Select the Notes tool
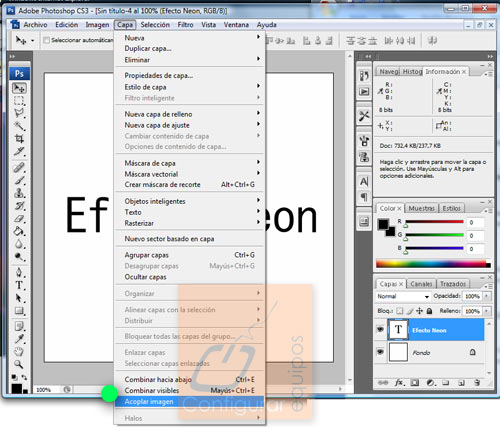Screen dimensions: 500x427 coord(19,326)
